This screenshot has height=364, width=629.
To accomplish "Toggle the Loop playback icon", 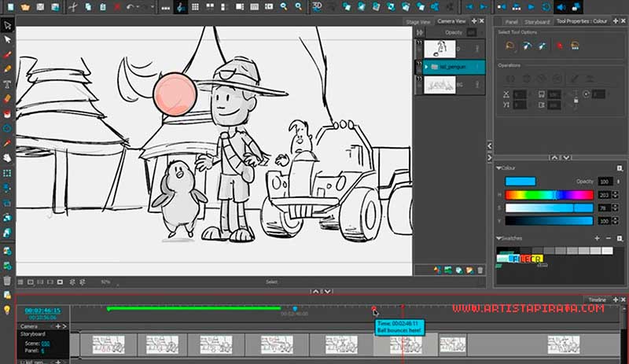I will tap(546, 7).
